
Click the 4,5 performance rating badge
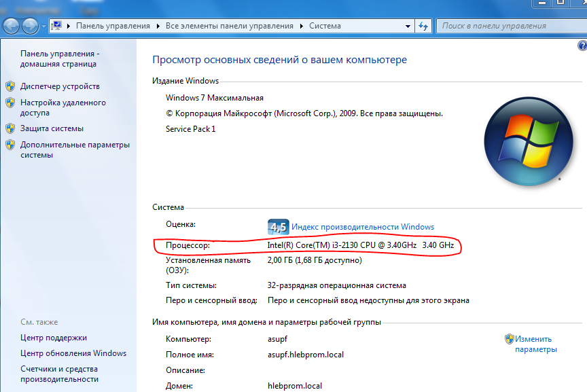tap(279, 227)
